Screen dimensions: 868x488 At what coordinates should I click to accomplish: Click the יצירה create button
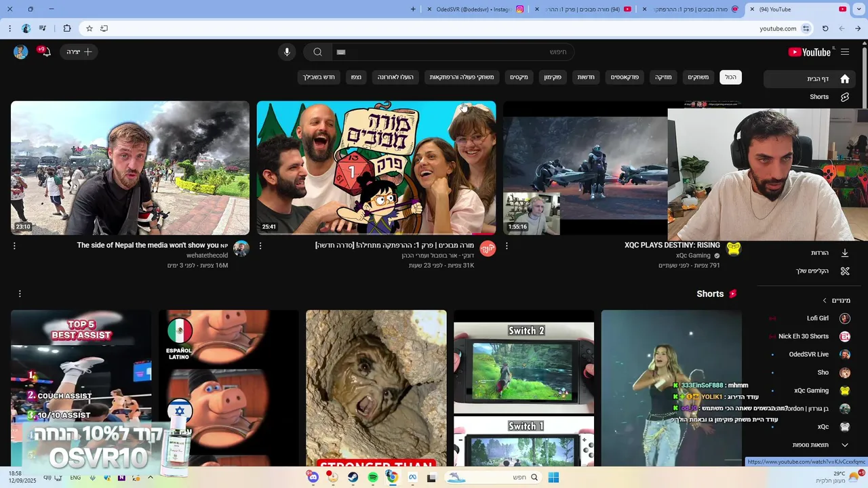click(79, 52)
